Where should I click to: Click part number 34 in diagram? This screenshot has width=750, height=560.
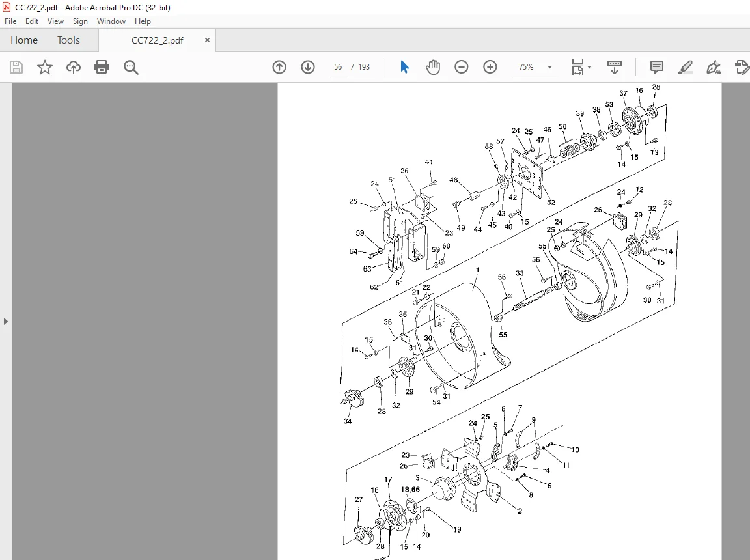348,421
